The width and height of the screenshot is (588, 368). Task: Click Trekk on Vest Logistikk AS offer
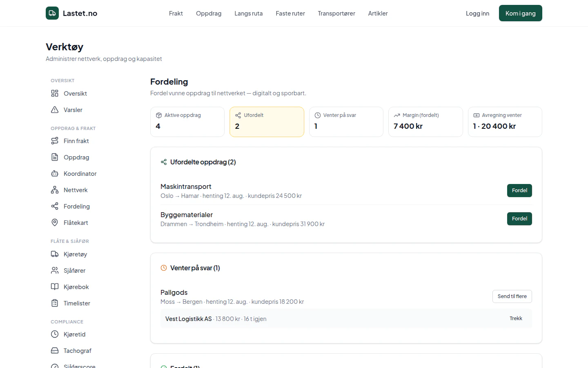coord(516,319)
